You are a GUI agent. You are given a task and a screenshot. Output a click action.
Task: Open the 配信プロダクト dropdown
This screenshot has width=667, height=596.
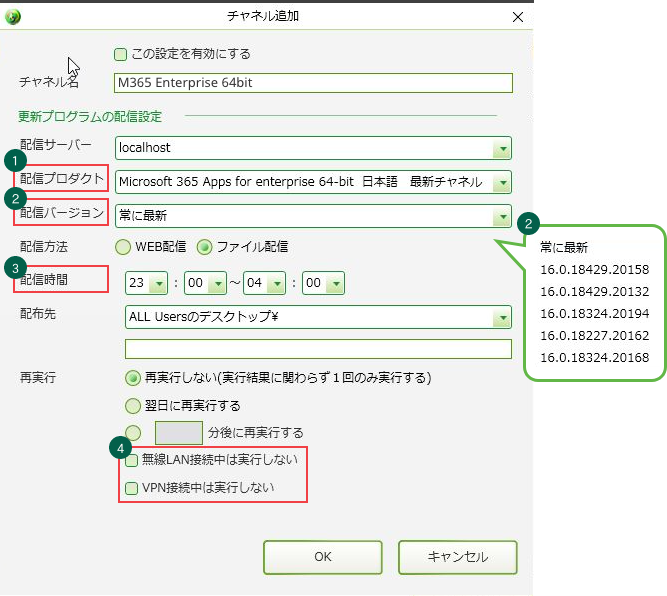coord(313,182)
